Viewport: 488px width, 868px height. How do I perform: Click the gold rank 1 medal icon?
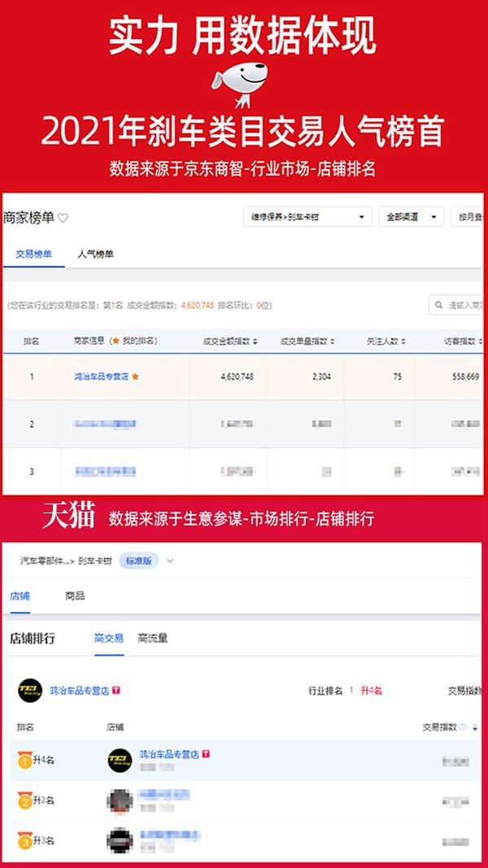(x=24, y=761)
